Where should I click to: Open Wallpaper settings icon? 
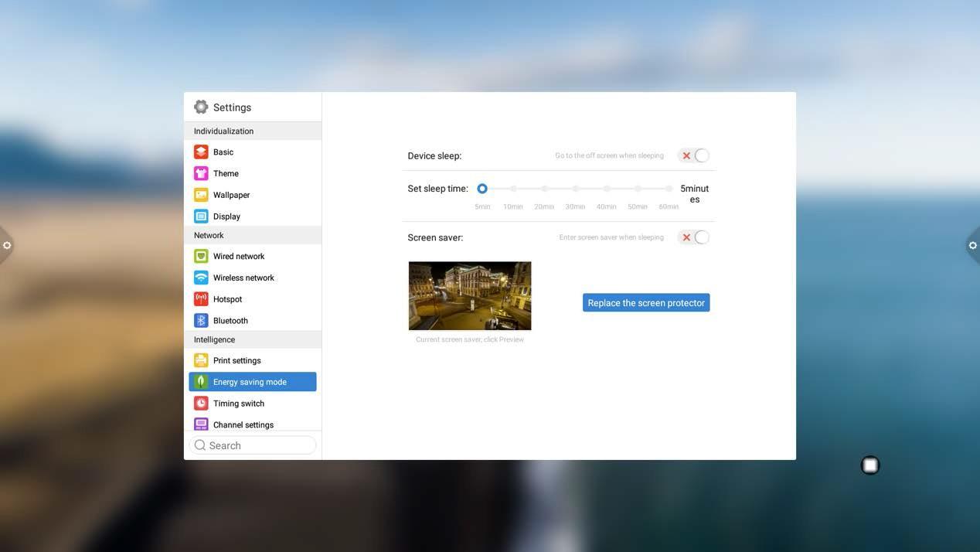pos(201,195)
